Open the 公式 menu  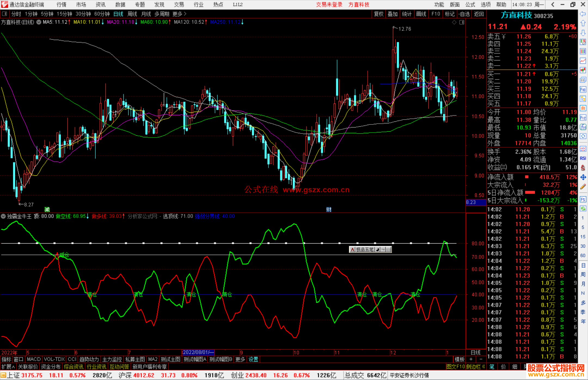[470, 5]
